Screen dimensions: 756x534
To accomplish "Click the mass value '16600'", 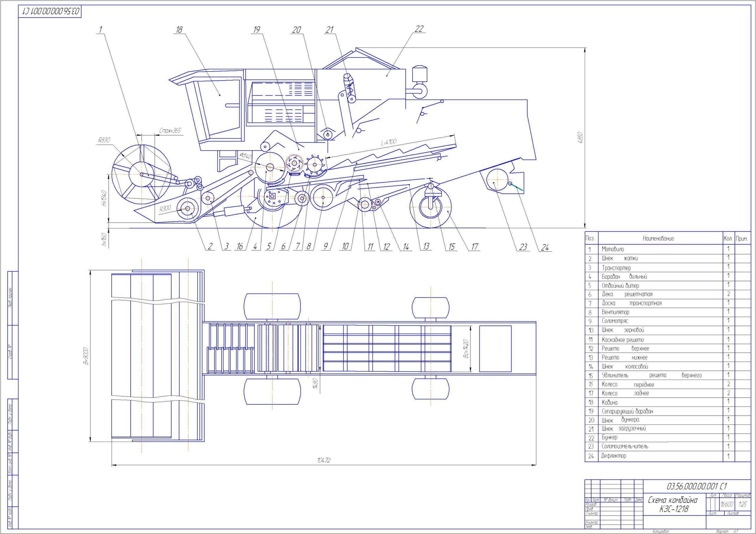I will 727,504.
